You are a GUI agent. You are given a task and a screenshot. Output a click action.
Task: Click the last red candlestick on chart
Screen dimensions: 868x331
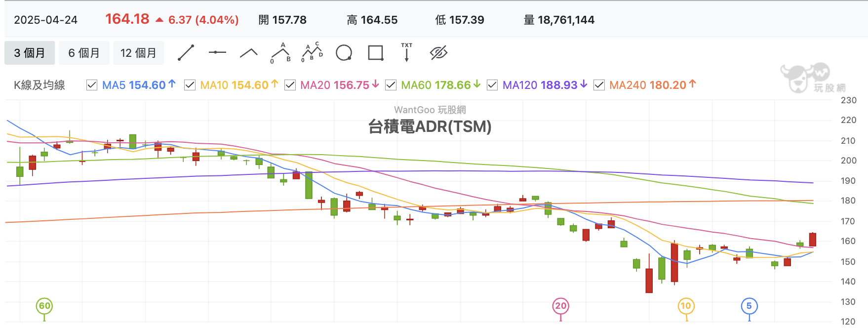813,240
